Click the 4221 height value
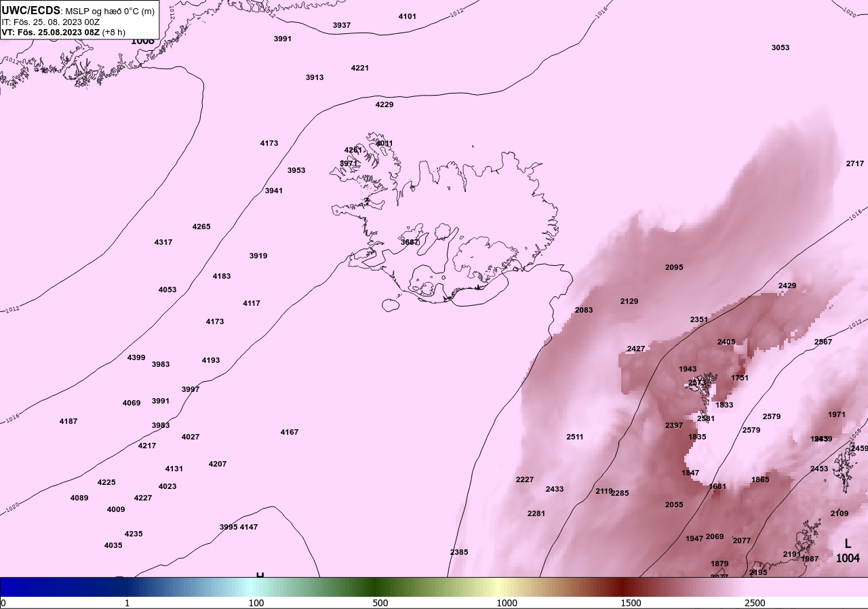868x609 pixels. click(x=360, y=68)
